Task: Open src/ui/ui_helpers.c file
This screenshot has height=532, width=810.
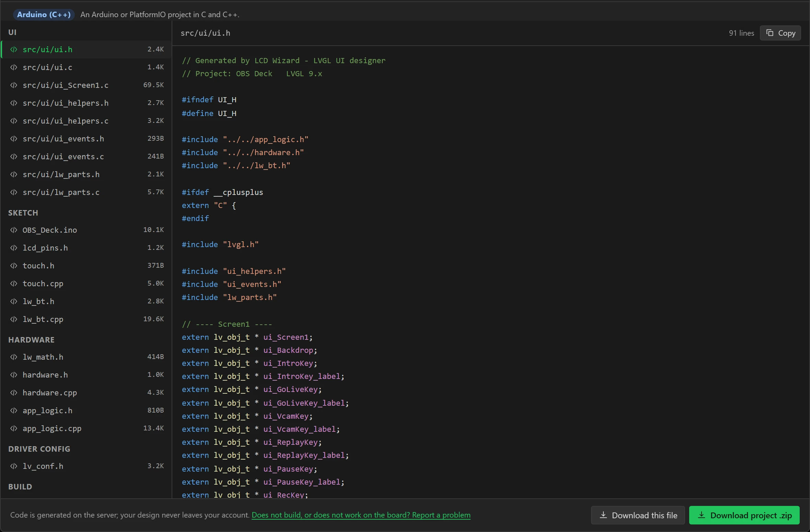Action: point(87,121)
